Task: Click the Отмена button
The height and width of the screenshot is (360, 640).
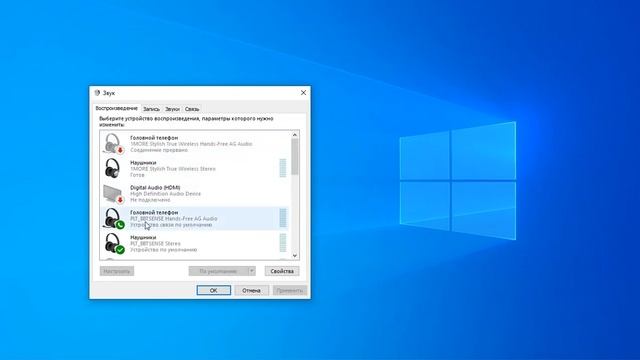Action: (x=251, y=290)
